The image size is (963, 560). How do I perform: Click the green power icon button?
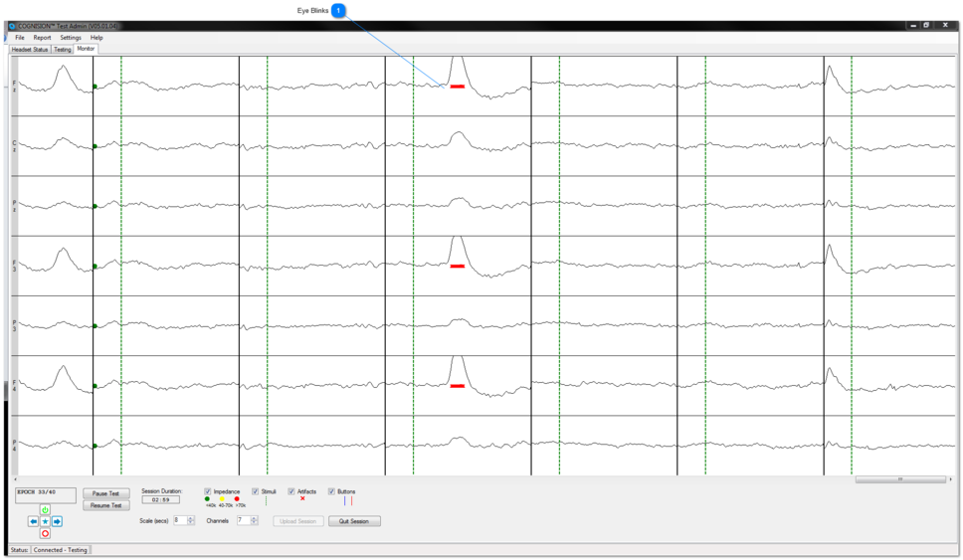point(45,510)
